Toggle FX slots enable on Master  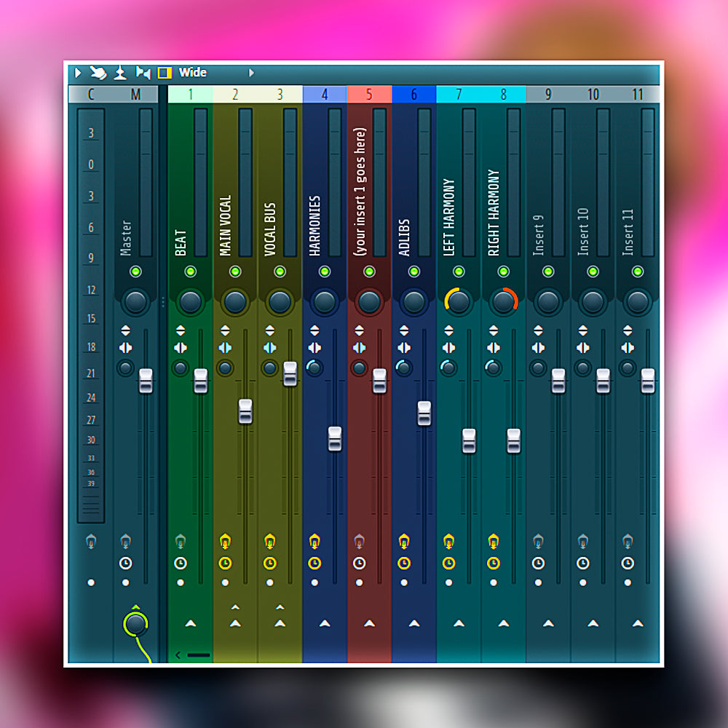(x=125, y=542)
